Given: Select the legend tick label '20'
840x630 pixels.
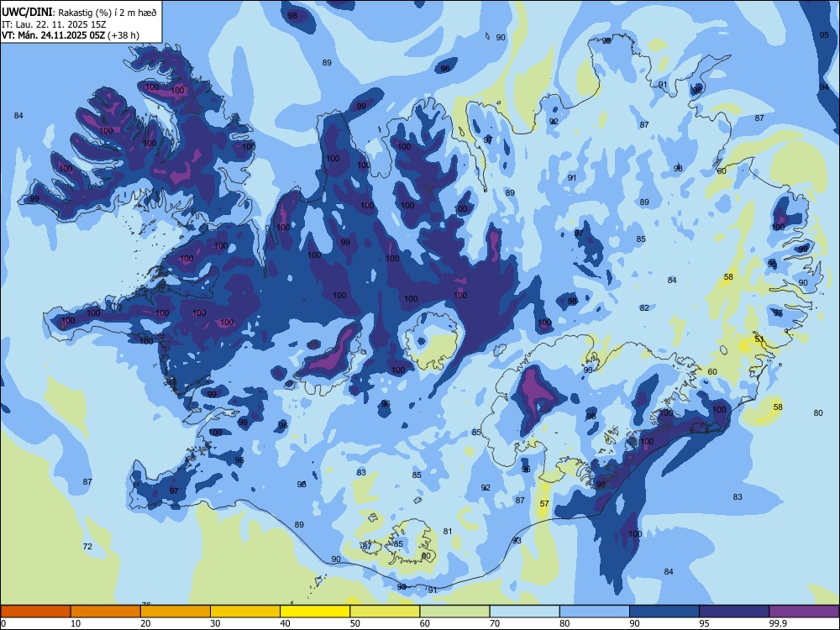Looking at the screenshot, I should coord(145,623).
